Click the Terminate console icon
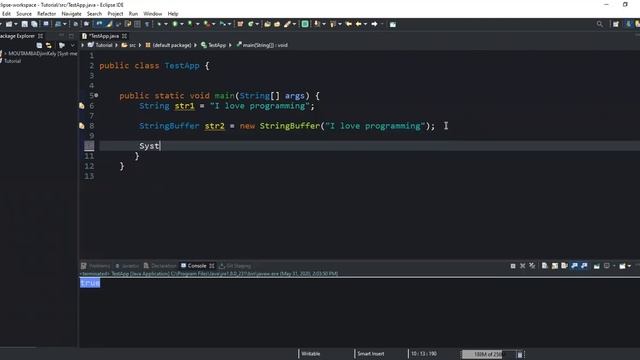 click(513, 266)
